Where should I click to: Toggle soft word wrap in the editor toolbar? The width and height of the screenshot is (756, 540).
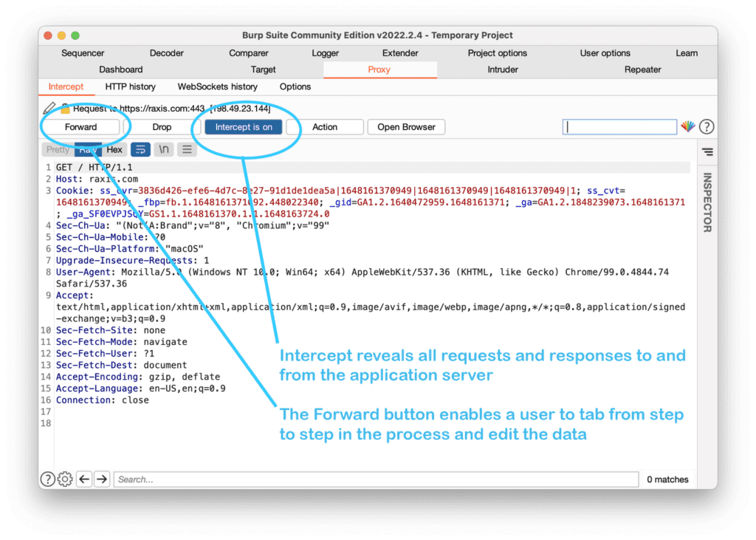pos(140,149)
